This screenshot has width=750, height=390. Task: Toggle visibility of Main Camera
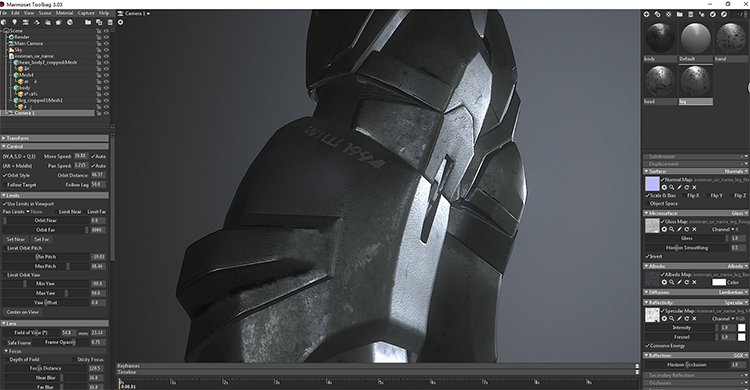[106, 44]
